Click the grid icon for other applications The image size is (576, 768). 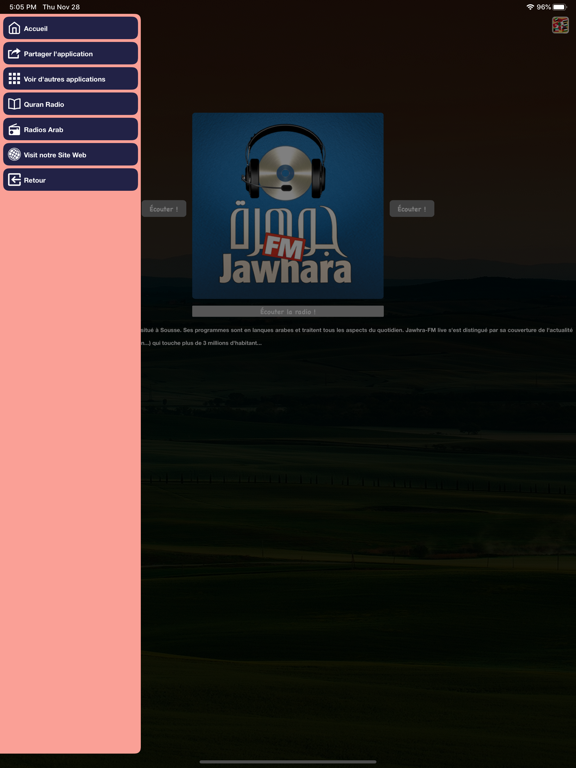click(x=14, y=78)
